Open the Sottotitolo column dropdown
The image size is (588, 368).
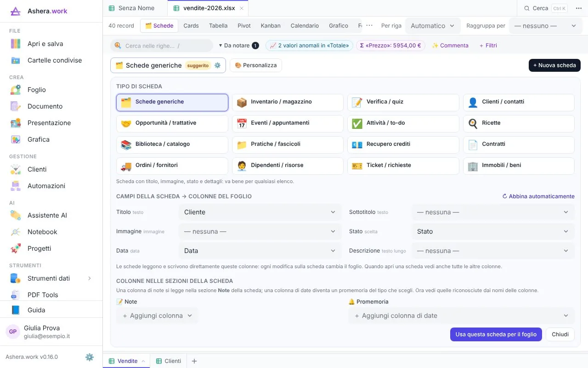coord(493,212)
